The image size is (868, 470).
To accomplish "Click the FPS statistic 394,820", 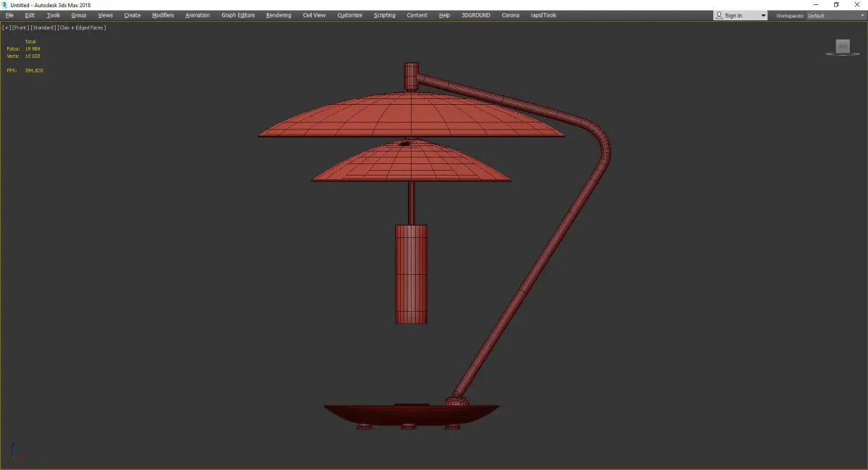I will (34, 70).
